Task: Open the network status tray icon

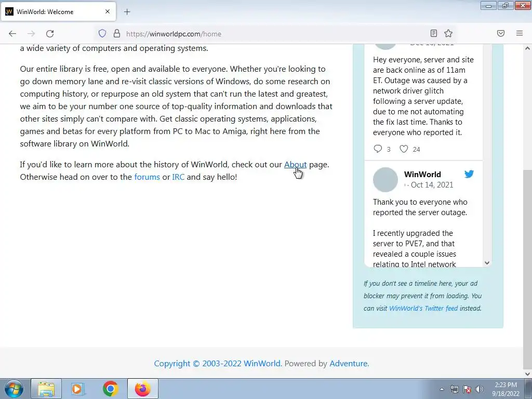Action: 454,389
